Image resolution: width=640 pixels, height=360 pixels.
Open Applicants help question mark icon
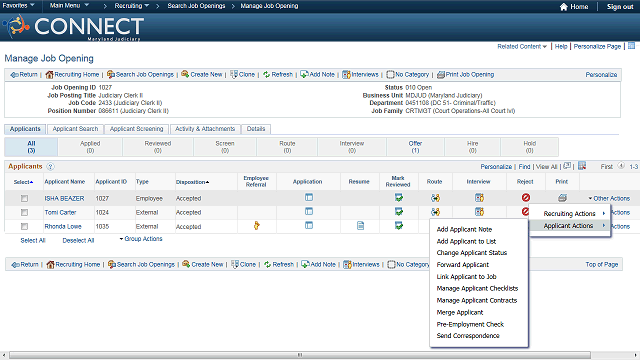coord(50,167)
